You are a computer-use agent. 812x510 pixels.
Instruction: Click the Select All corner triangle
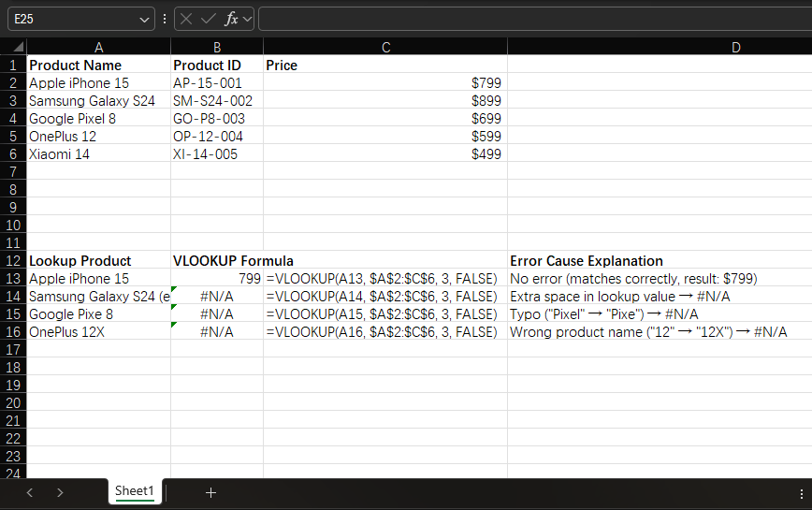pyautogui.click(x=18, y=47)
